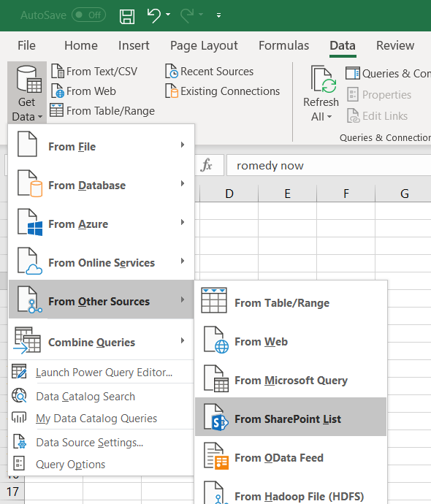The width and height of the screenshot is (431, 504).
Task: Click the Refresh All icon
Action: tap(324, 79)
